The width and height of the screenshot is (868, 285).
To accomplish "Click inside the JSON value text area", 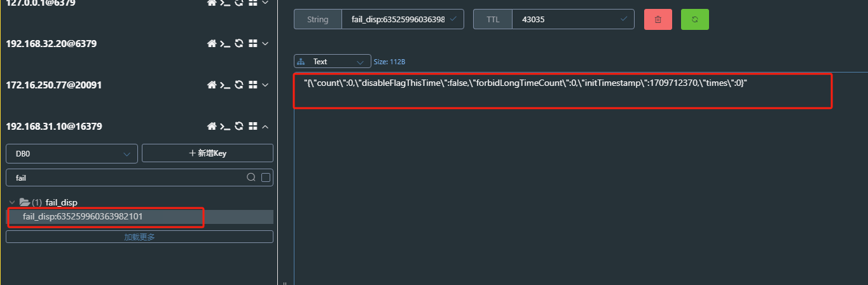I will [560, 178].
